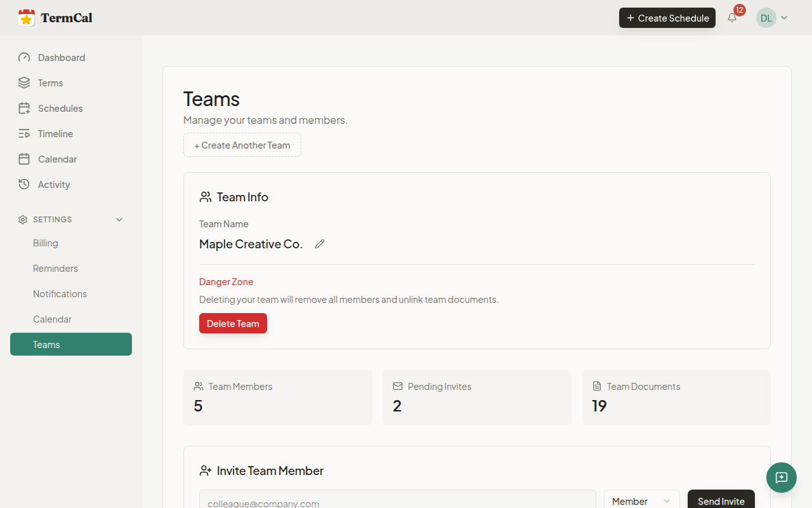Open Calendar from the sidebar icon
The image size is (812, 508).
23,159
